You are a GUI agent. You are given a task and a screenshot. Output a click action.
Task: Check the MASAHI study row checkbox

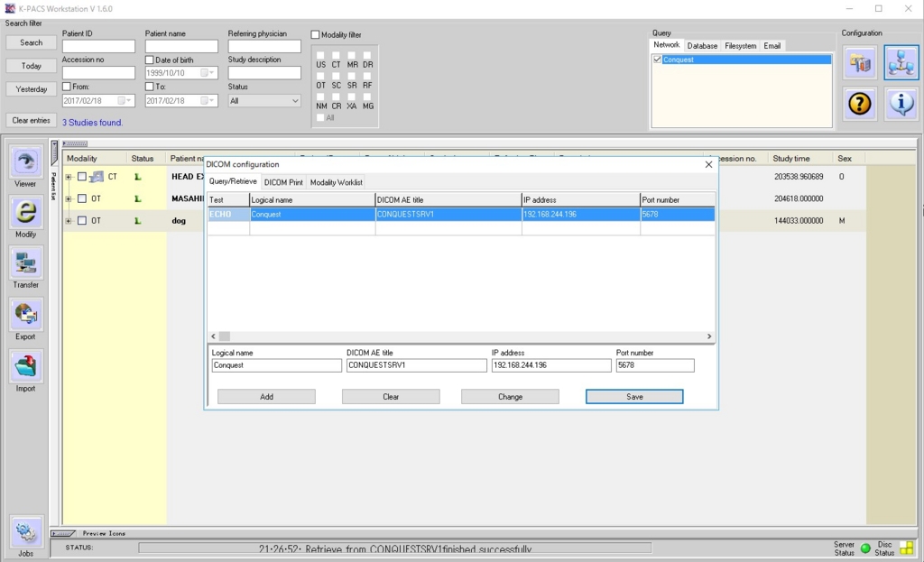pyautogui.click(x=82, y=198)
